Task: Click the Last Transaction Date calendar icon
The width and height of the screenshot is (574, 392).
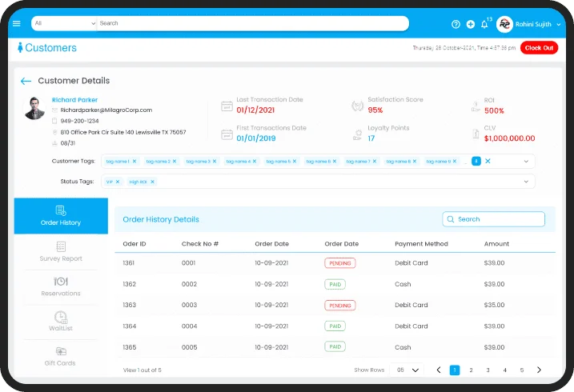Action: pos(227,106)
